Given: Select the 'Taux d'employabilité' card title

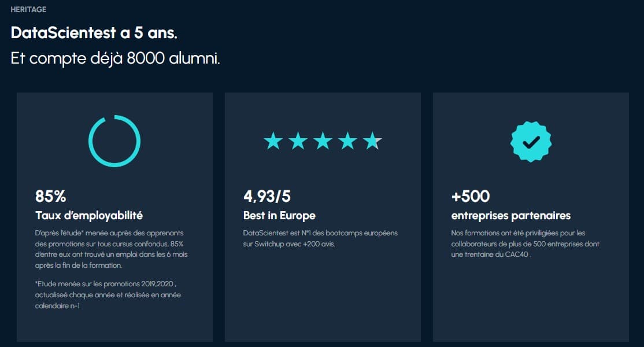Looking at the screenshot, I should point(89,216).
